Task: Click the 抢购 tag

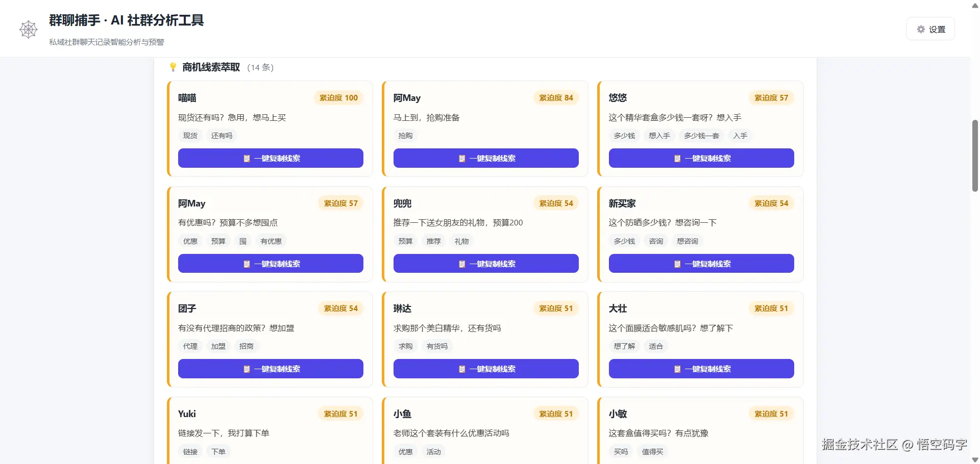Action: click(406, 136)
